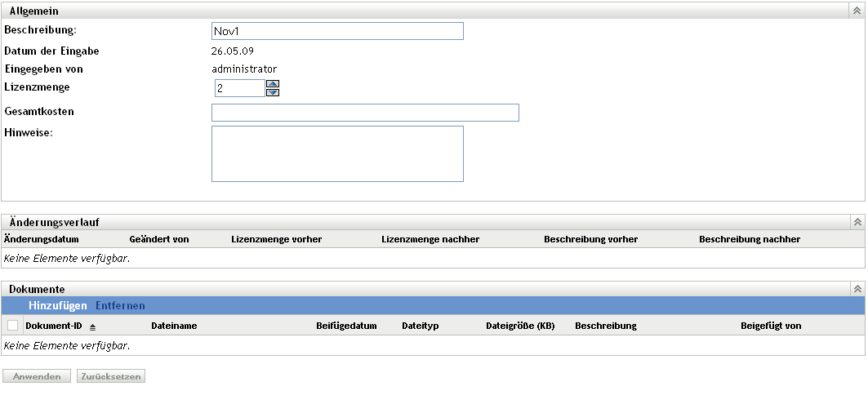Viewport: 868px width, 395px height.
Task: Increase Lizenzmenge with the up arrow
Action: click(273, 84)
